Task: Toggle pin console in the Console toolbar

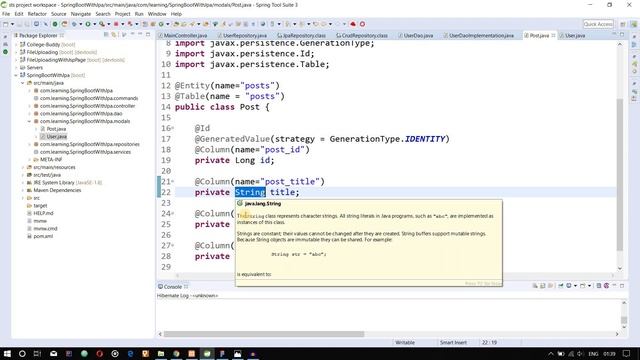Action: (561, 286)
